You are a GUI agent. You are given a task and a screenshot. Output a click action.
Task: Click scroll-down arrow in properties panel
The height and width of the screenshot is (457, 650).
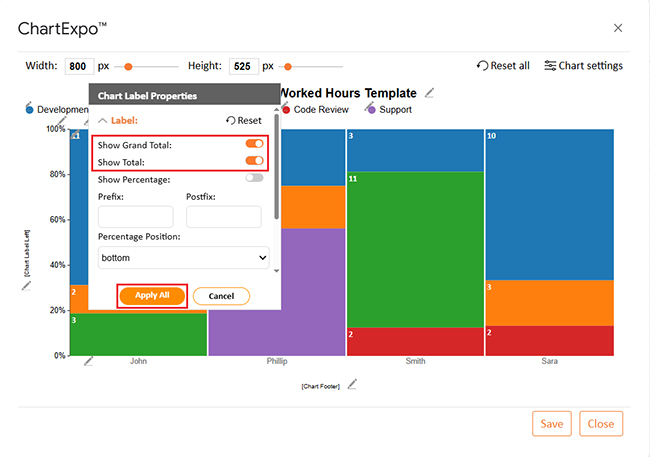276,271
